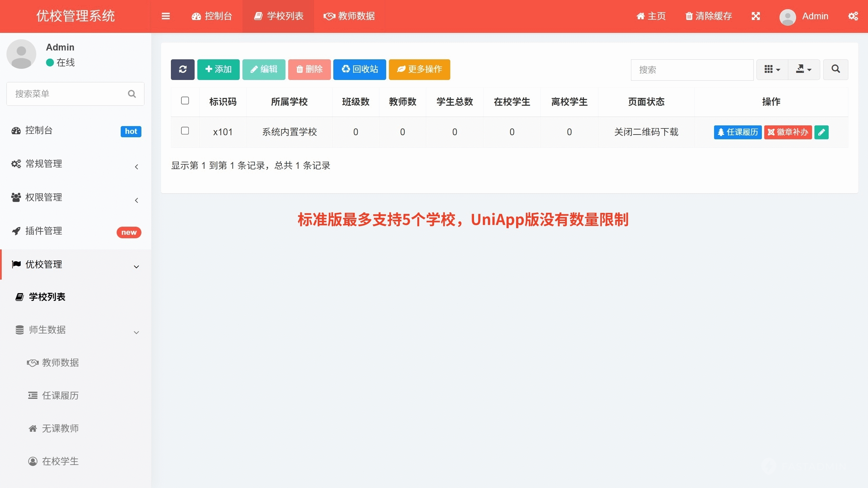Open the export data dropdown

(x=804, y=69)
